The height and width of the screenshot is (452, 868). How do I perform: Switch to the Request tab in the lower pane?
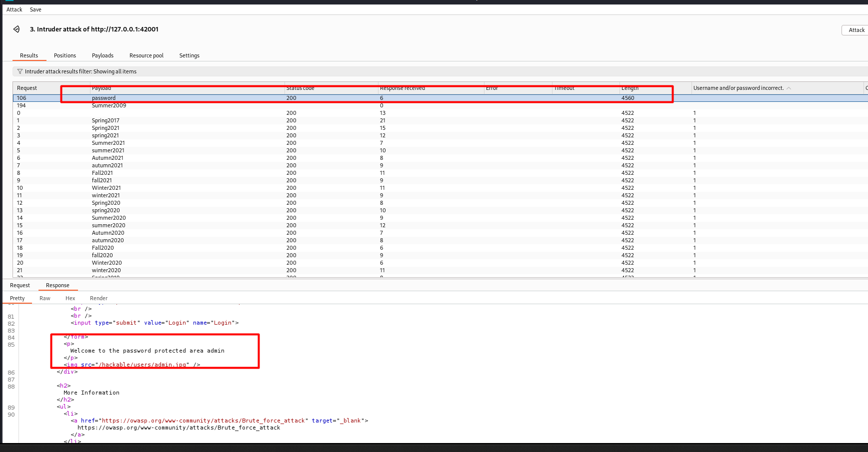click(x=20, y=285)
